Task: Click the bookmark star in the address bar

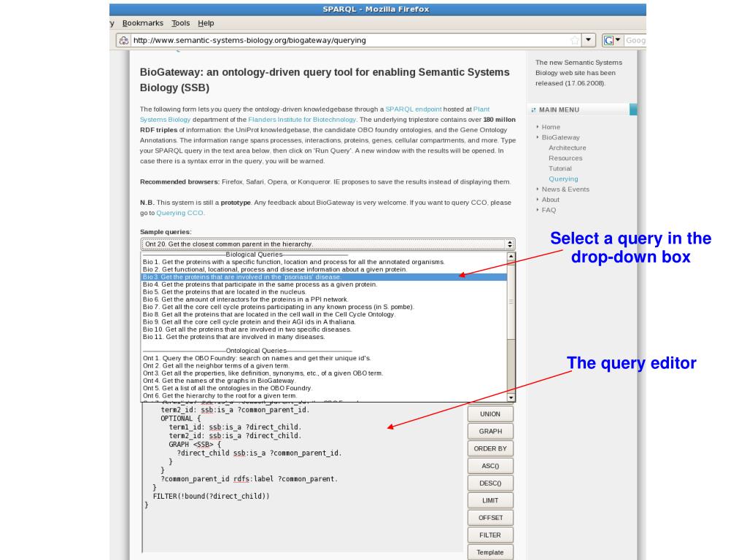Action: (x=575, y=41)
